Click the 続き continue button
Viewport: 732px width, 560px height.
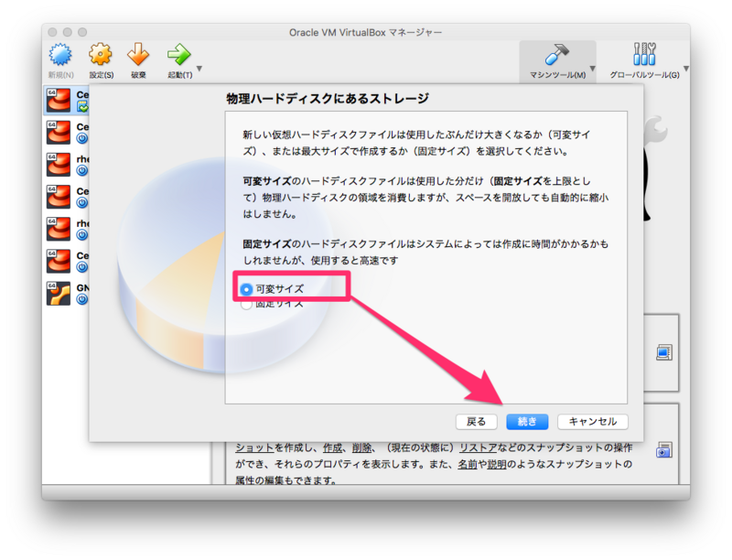tap(527, 422)
